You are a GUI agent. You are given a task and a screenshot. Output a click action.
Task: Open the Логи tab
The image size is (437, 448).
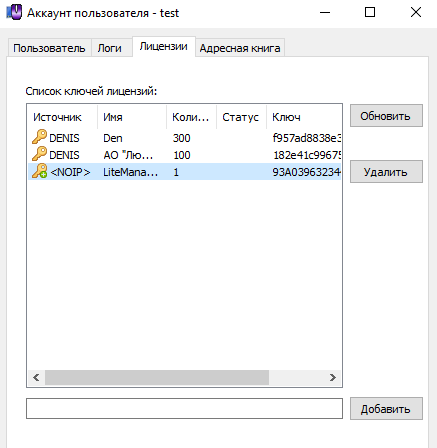coord(110,48)
